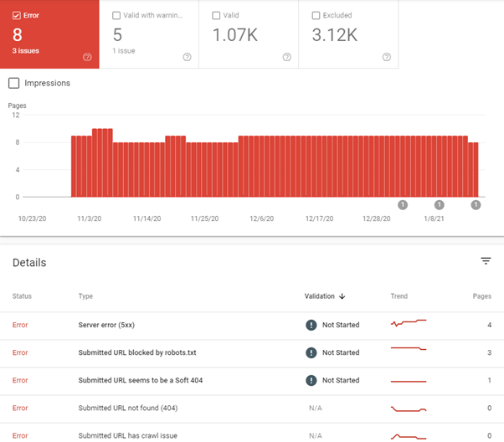Open the Details filter icon
This screenshot has width=504, height=442.
click(x=486, y=261)
